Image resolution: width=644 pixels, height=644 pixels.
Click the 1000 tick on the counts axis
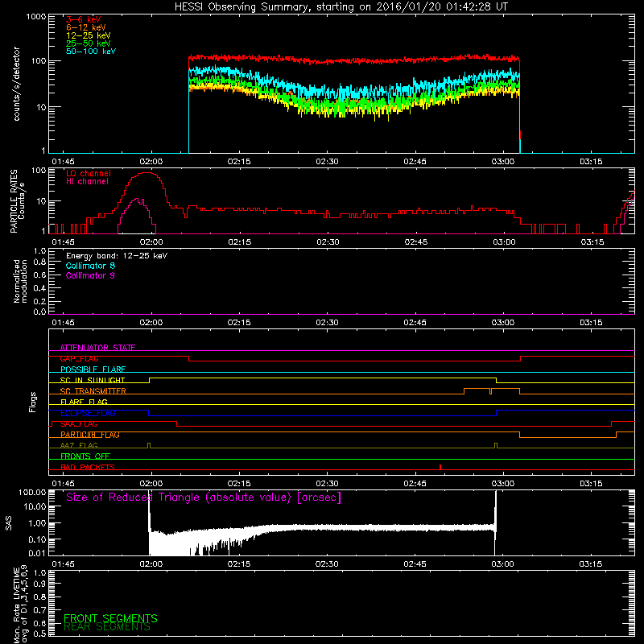tap(35, 17)
